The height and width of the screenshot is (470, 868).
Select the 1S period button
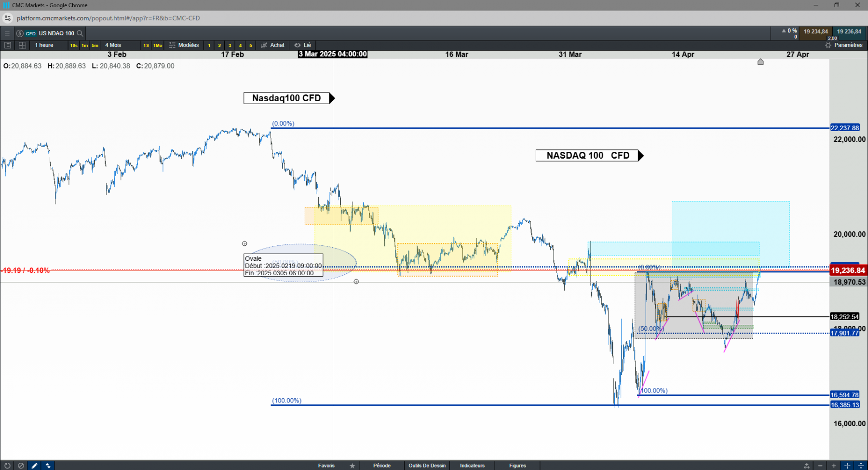(146, 45)
